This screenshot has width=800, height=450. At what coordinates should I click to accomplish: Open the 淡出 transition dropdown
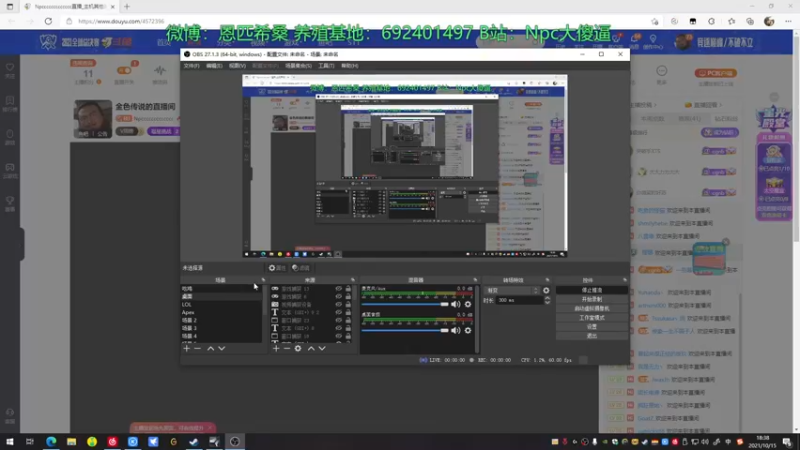coord(512,290)
